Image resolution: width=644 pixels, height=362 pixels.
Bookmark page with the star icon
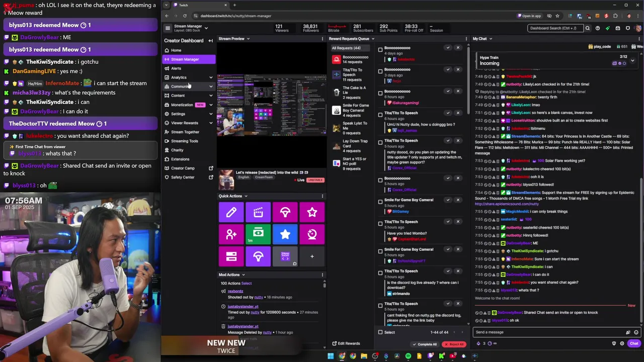(557, 16)
